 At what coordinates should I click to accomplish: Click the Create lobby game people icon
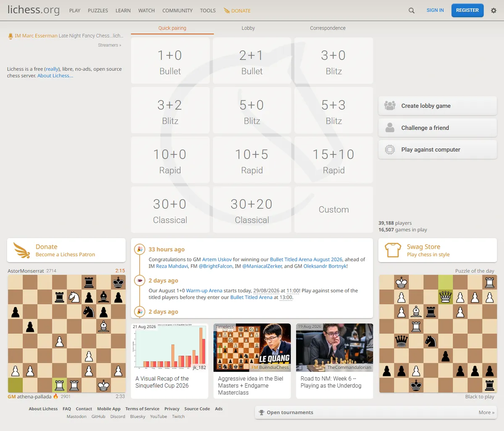pos(390,106)
